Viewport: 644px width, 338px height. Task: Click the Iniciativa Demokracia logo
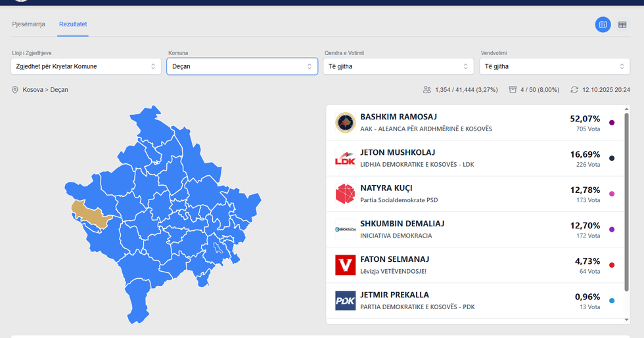[x=345, y=229]
